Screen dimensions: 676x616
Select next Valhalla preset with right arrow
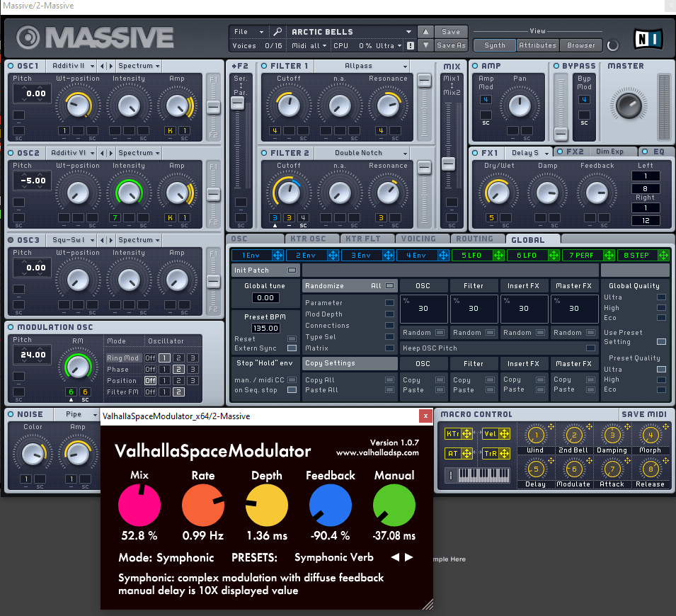coord(409,557)
